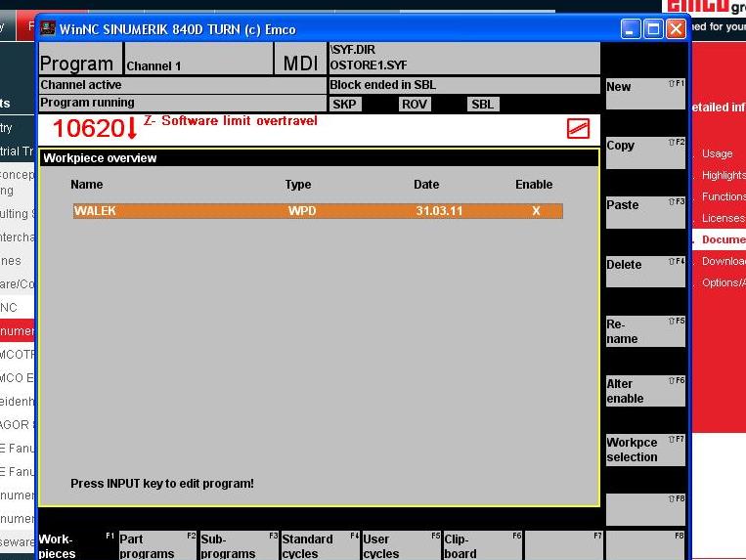This screenshot has height=560, width=746.
Task: Open the New softkey
Action: (645, 94)
